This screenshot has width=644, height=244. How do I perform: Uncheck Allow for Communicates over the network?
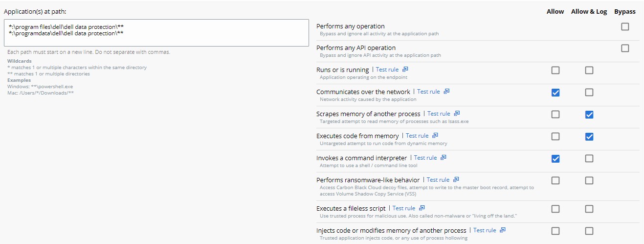click(555, 93)
